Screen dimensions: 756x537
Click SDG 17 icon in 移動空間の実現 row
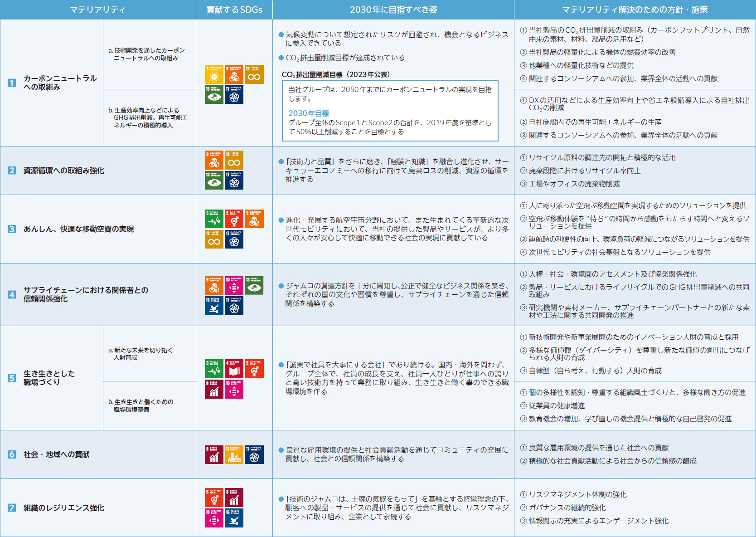coord(234,239)
